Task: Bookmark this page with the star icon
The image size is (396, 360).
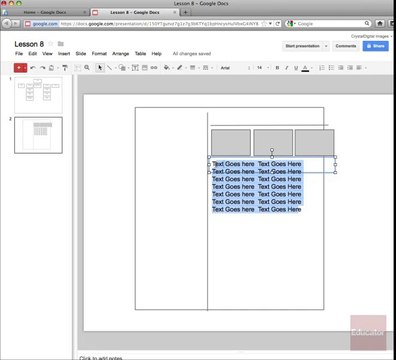Action: [264, 24]
